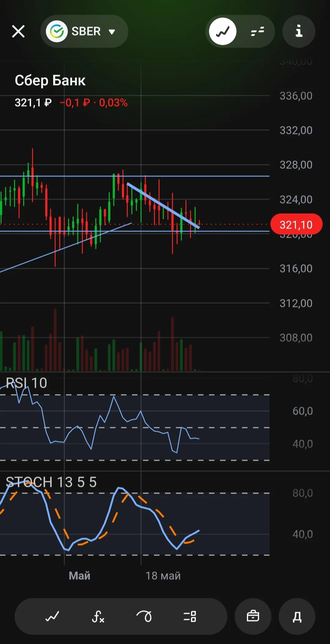Tap the price change −0,1 ₽ · 0,03%
The image size is (330, 644).
pyautogui.click(x=94, y=103)
